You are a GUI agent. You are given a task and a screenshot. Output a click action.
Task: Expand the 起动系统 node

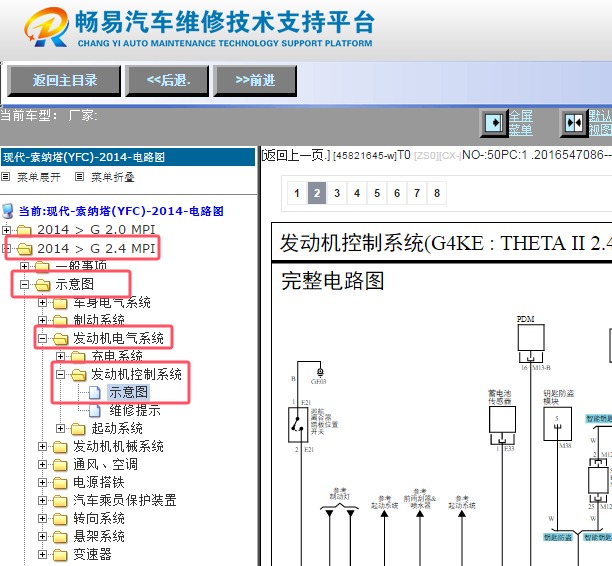(60, 429)
